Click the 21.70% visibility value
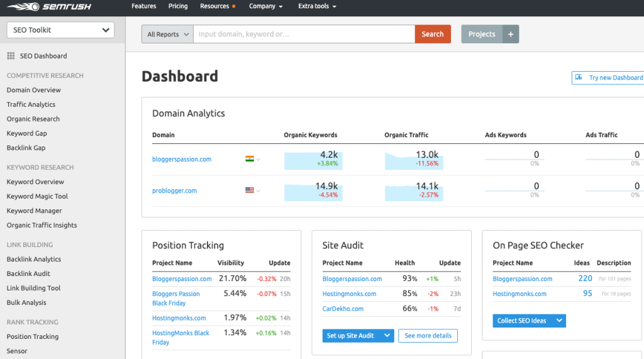This screenshot has height=359, width=644. pyautogui.click(x=233, y=278)
